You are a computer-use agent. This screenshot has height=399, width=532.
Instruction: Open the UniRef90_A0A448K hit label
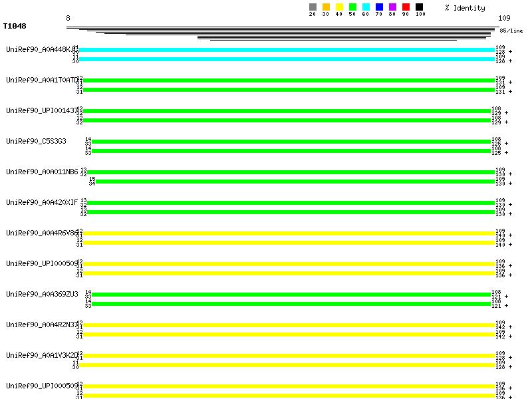(41, 49)
